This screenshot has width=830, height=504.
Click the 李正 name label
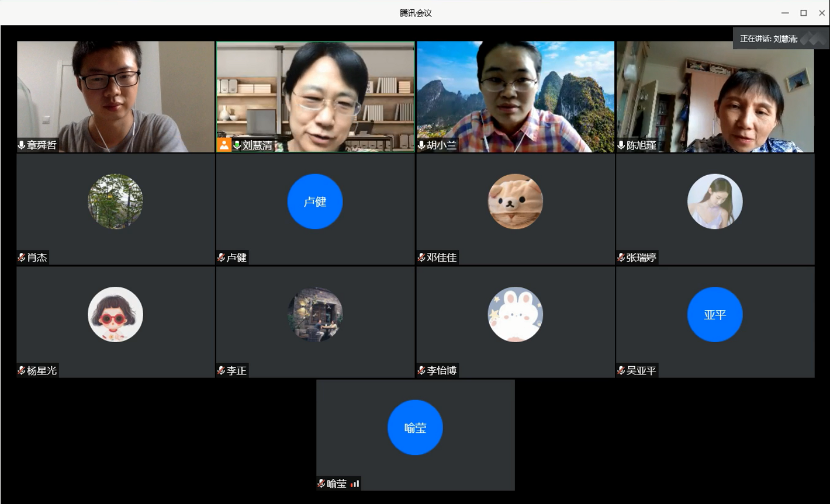(237, 370)
